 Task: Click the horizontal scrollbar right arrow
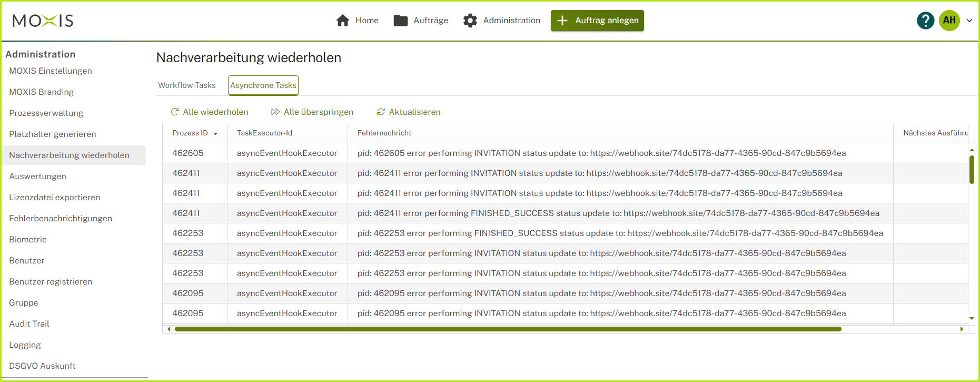962,329
